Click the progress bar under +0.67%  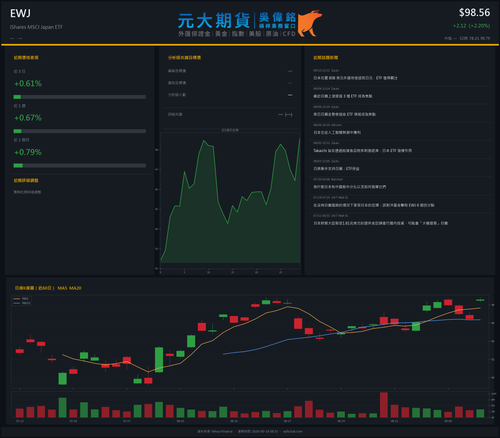[80, 131]
